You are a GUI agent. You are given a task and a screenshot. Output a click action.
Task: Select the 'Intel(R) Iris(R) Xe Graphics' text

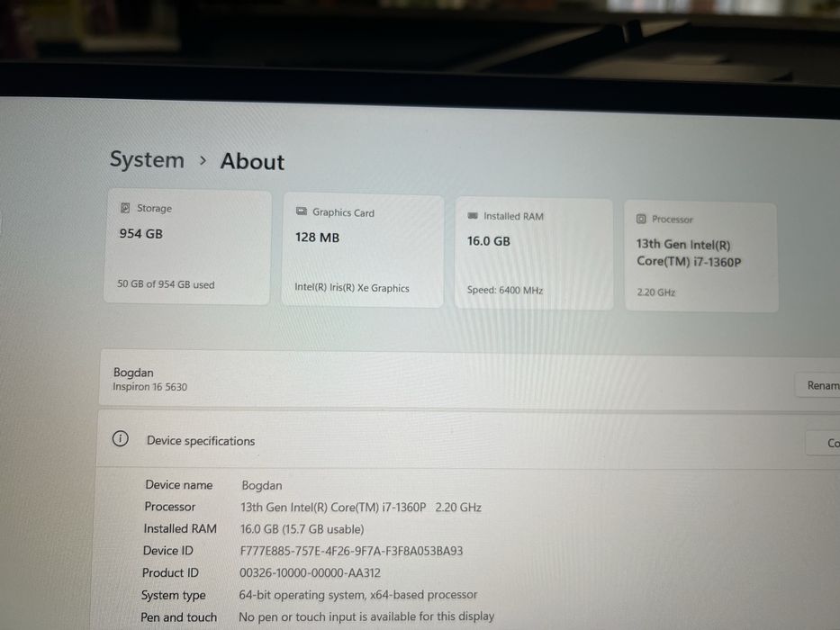(352, 288)
